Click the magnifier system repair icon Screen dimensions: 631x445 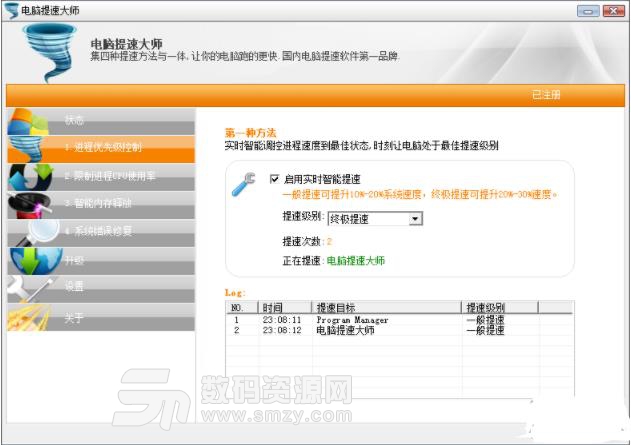39,233
